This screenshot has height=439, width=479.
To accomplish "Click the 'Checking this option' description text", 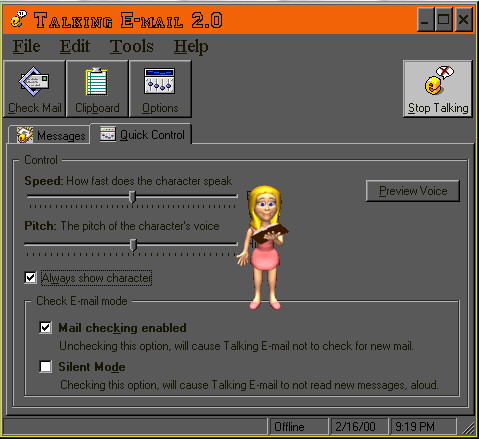I will (x=249, y=385).
